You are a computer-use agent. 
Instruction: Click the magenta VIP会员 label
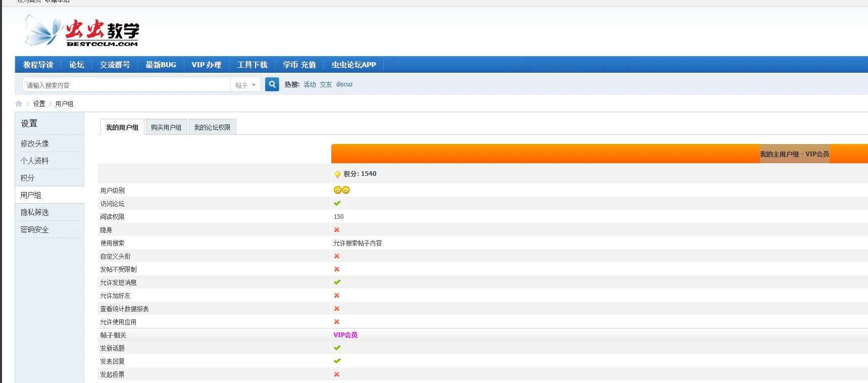[x=345, y=335]
